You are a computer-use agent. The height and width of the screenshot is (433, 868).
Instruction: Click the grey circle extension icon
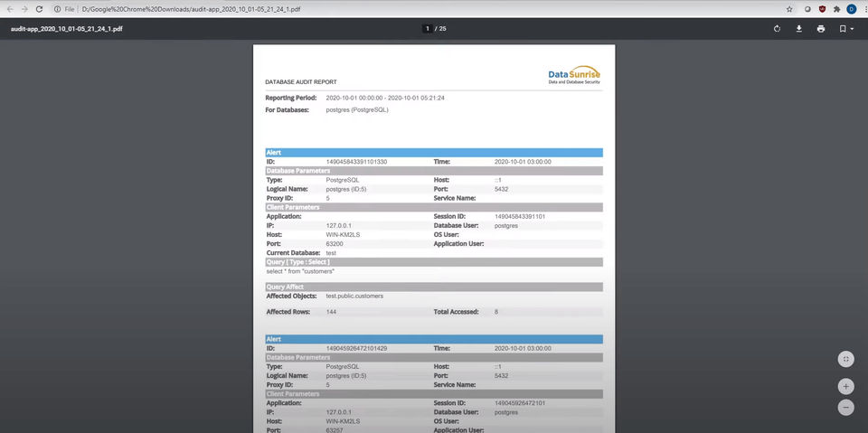coord(807,9)
